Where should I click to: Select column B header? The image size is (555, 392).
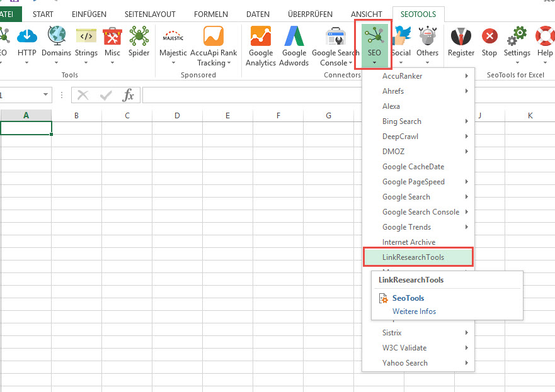coord(76,116)
